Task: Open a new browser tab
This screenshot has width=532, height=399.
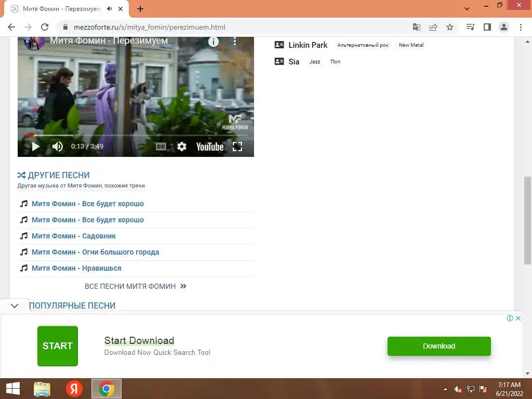Action: pos(140,9)
